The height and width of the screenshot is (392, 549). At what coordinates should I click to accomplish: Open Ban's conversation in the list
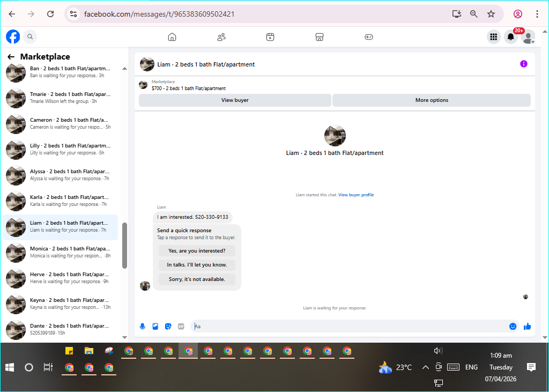click(60, 72)
